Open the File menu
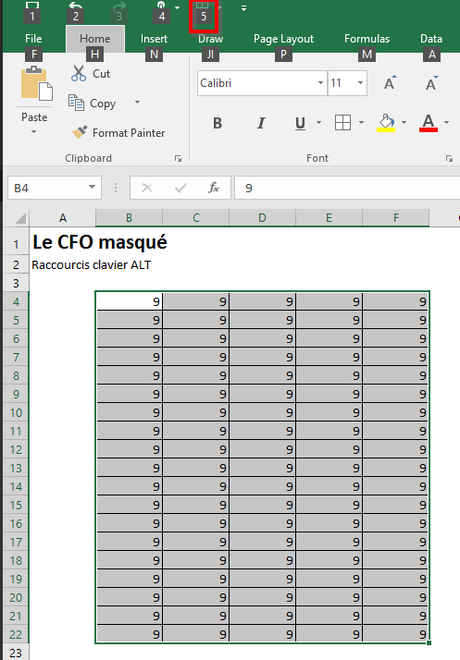 pos(33,39)
